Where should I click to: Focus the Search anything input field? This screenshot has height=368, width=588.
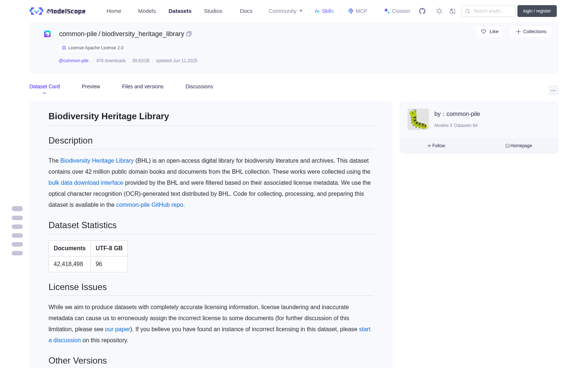(488, 11)
